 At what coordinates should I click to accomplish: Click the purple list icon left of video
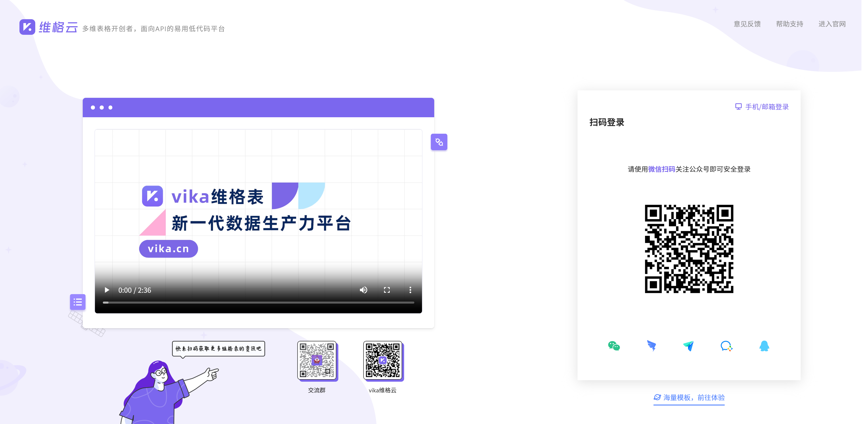78,302
